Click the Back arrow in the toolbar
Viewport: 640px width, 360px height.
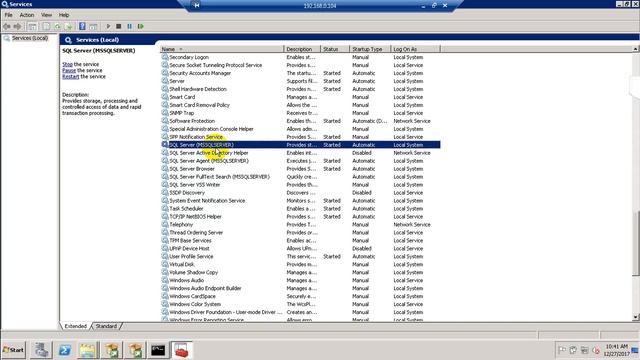pyautogui.click(x=7, y=27)
